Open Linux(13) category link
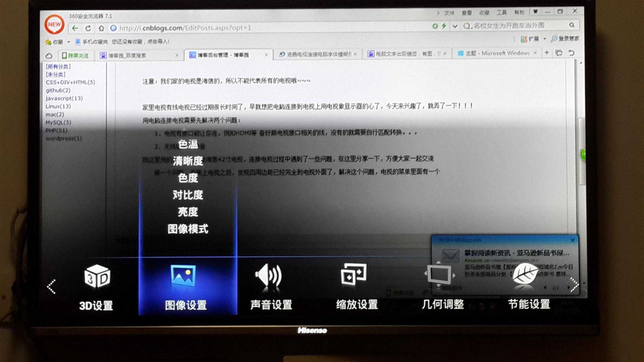The height and width of the screenshot is (362, 644). pyautogui.click(x=58, y=107)
